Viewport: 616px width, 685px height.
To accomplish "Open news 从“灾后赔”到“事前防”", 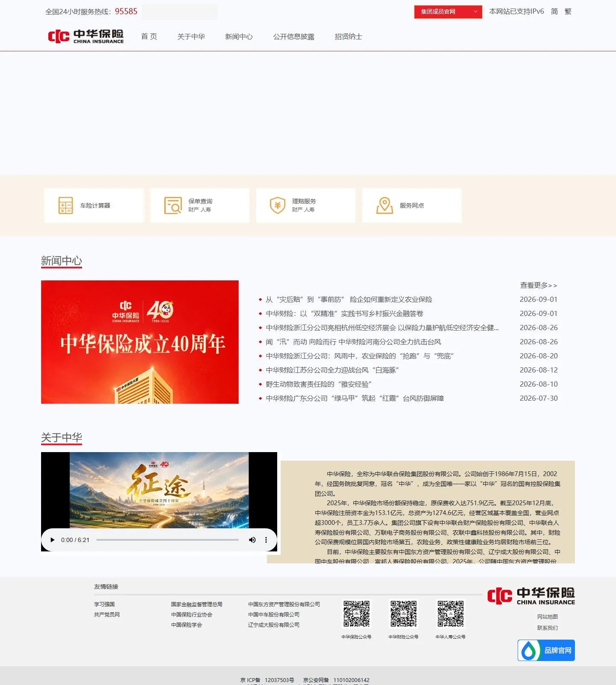I will (349, 299).
